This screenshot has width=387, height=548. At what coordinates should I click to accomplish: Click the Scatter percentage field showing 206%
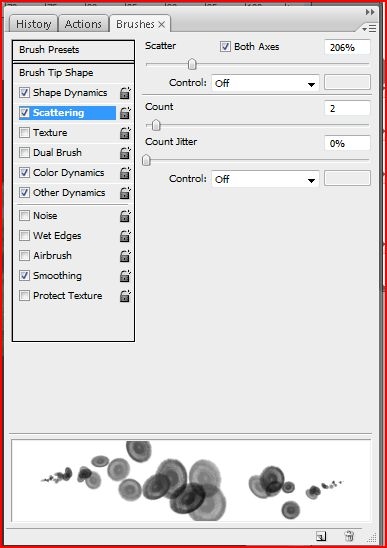point(347,47)
